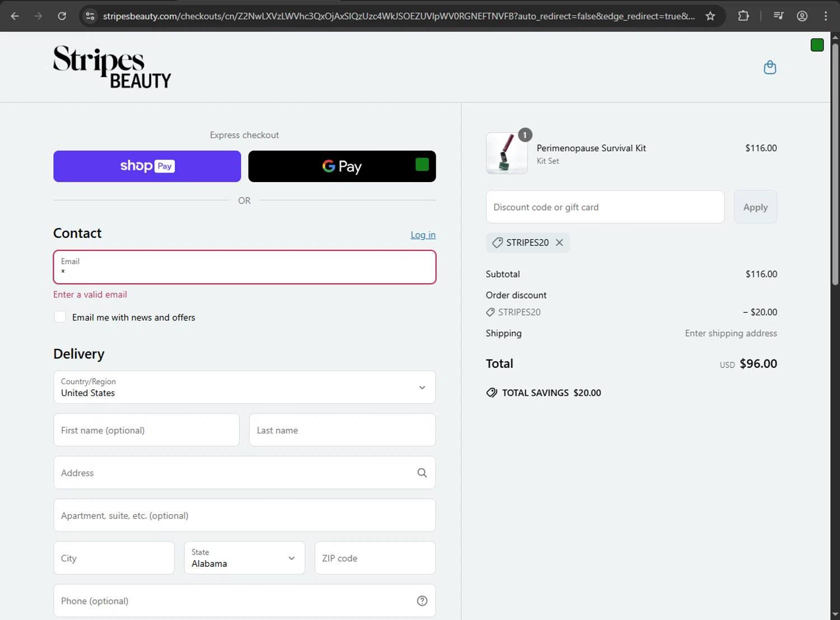The height and width of the screenshot is (620, 840).
Task: Remove the STRIPES20 discount code tag
Action: tap(559, 243)
